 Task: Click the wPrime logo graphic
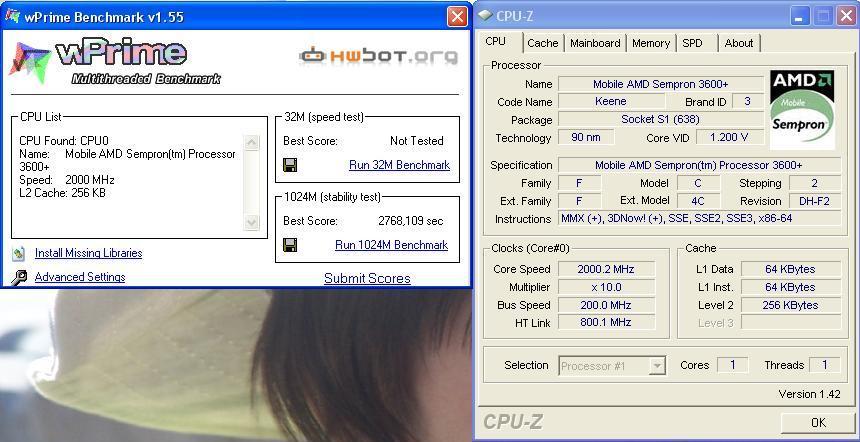coord(114,62)
